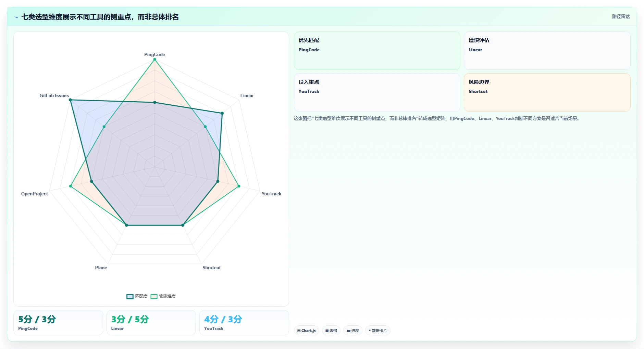Open the 投入重点 YouTrack card
Screen dimensions: 644x349
click(377, 92)
